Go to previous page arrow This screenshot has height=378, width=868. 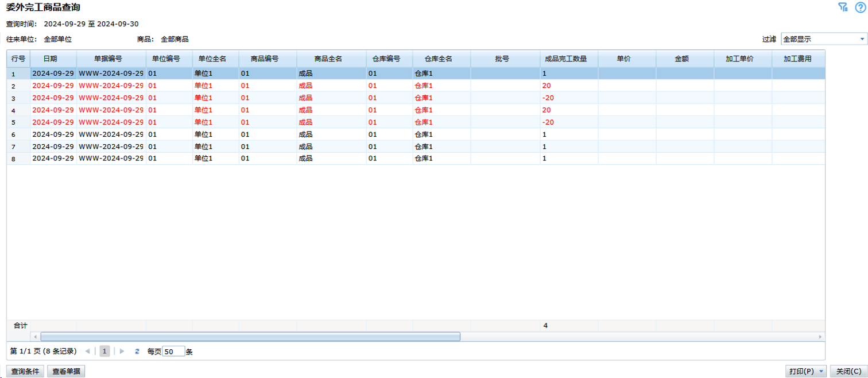pyautogui.click(x=87, y=351)
